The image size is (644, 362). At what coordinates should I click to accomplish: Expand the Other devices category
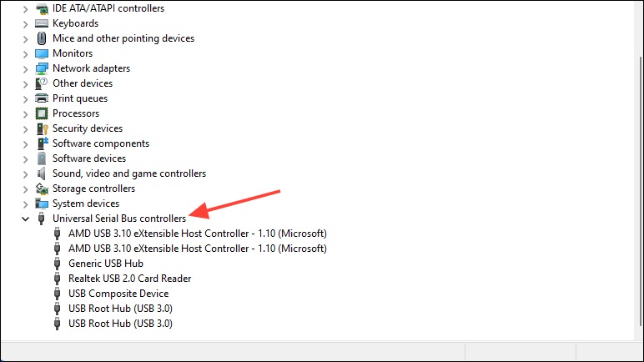coord(26,84)
